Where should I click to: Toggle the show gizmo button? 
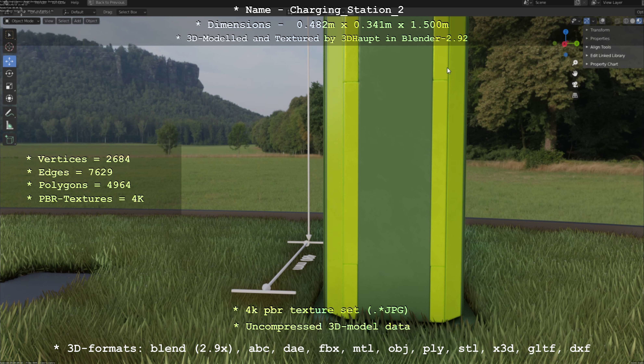[587, 21]
